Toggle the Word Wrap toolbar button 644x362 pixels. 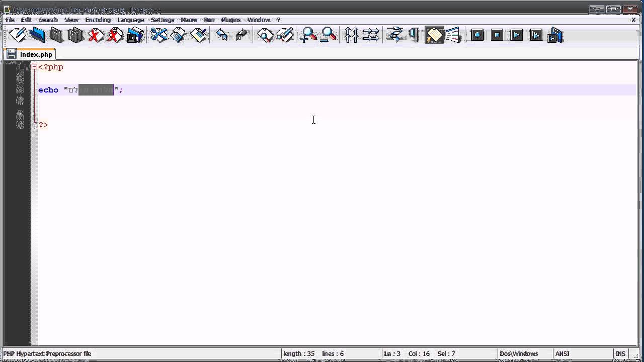394,35
